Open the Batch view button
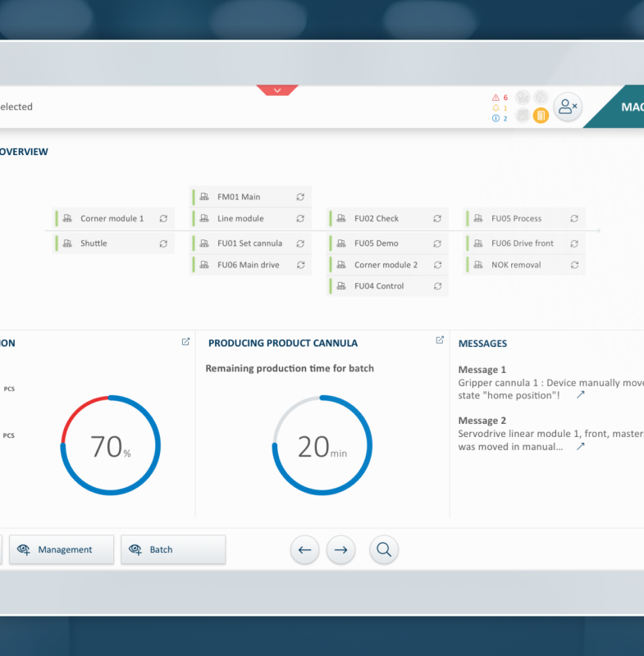Viewport: 644px width, 656px height. 173,549
